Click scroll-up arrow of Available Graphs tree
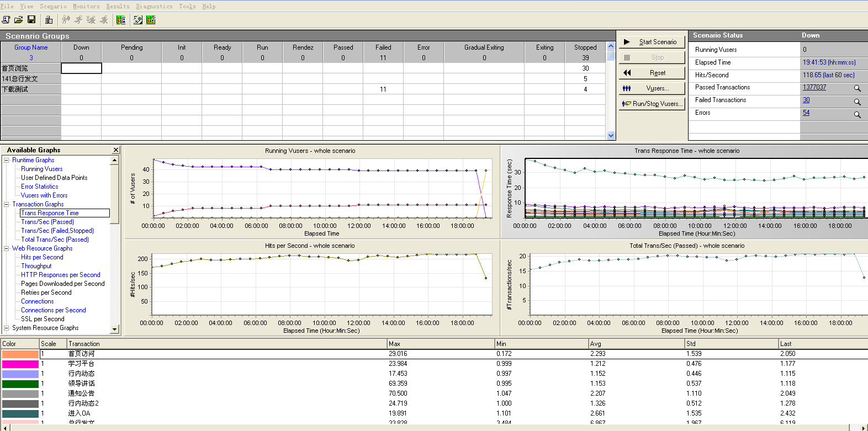Image resolution: width=868 pixels, height=431 pixels. [115, 161]
